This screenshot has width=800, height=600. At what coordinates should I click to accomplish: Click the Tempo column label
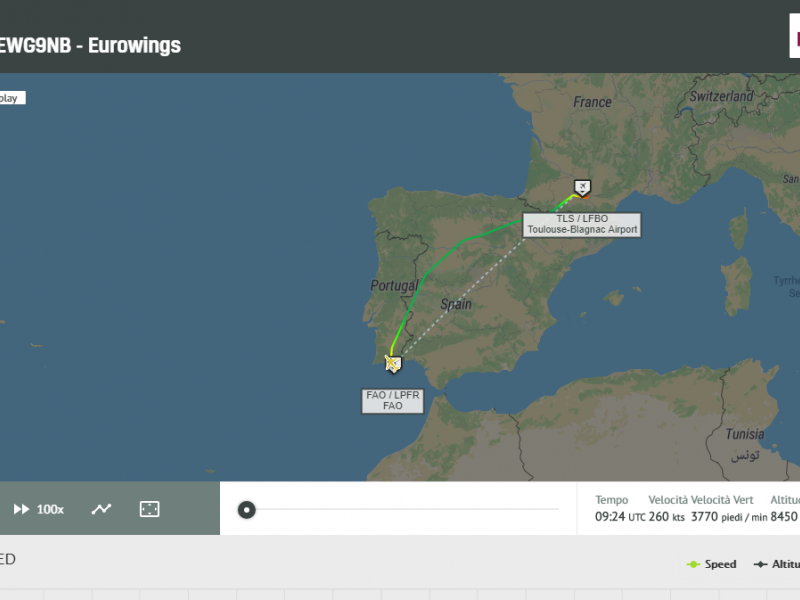pyautogui.click(x=611, y=500)
